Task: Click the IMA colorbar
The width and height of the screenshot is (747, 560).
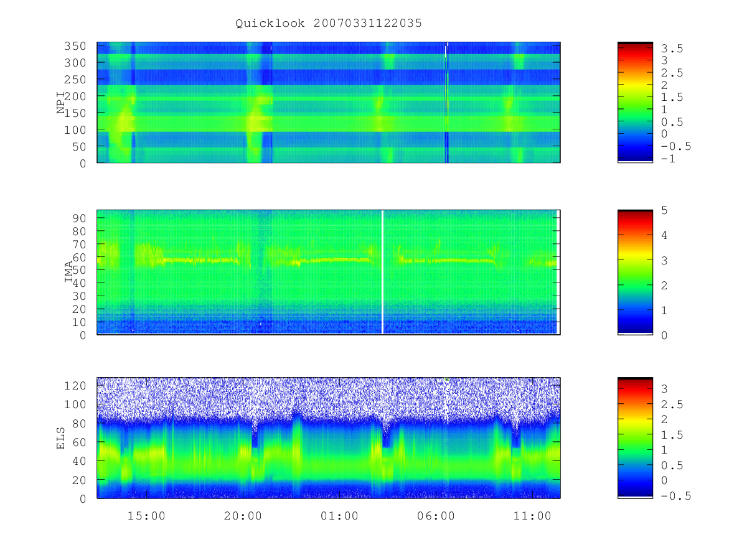Action: [635, 273]
